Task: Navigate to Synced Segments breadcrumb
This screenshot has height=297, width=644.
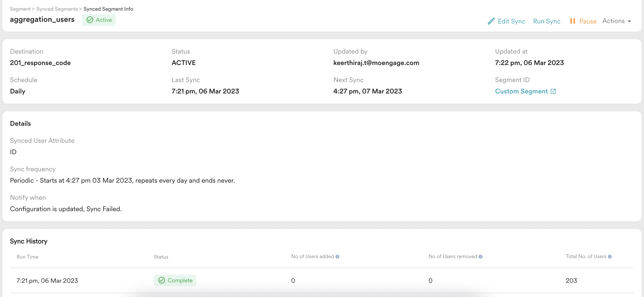Action: pos(57,9)
